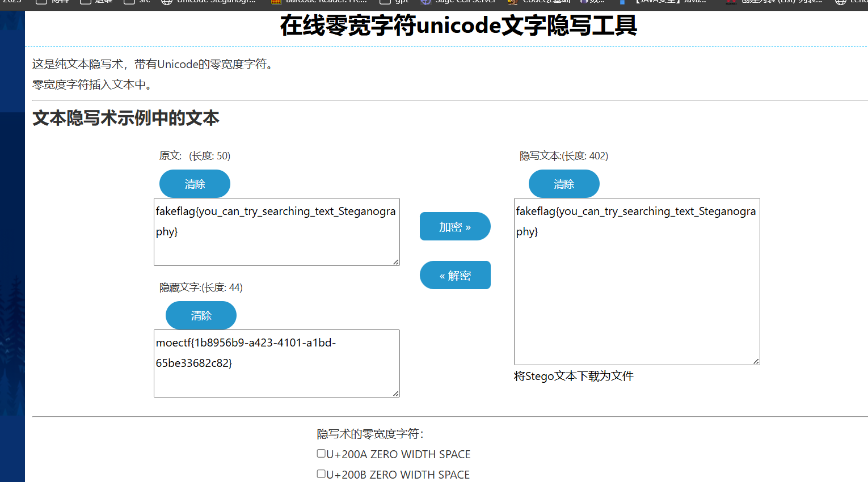The height and width of the screenshot is (482, 868).
Task: Download Stego text as file link
Action: click(574, 376)
